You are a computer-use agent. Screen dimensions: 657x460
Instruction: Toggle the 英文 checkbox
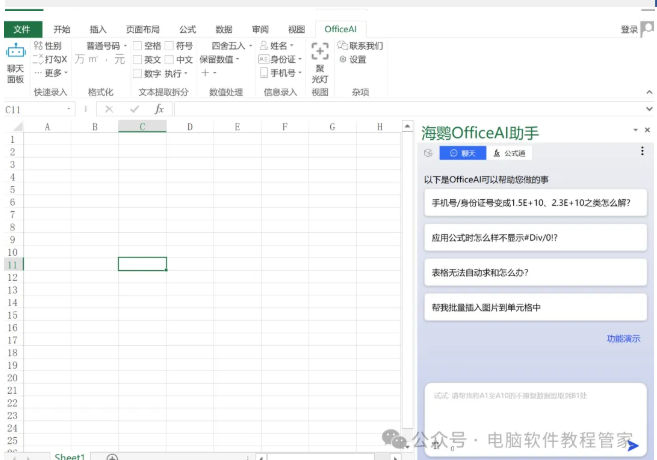pos(137,59)
